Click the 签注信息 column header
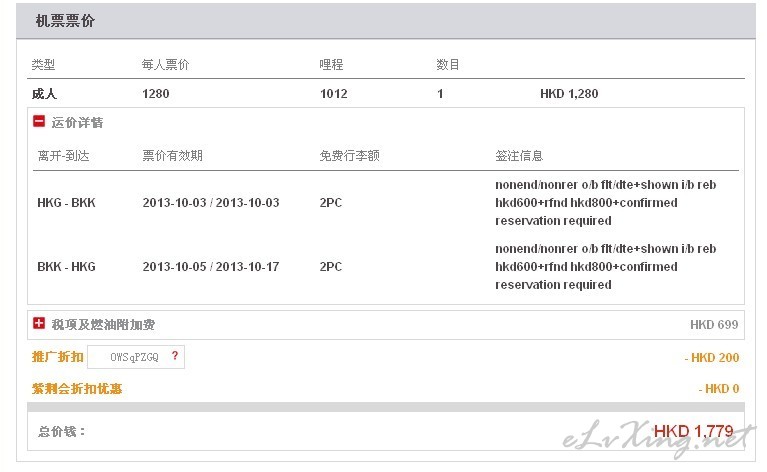The height and width of the screenshot is (472, 767). click(x=519, y=156)
